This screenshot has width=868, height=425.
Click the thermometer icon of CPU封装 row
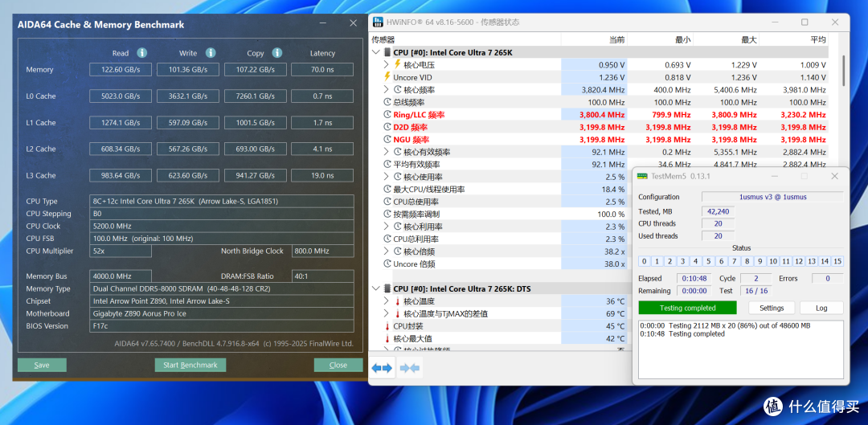coord(387,326)
